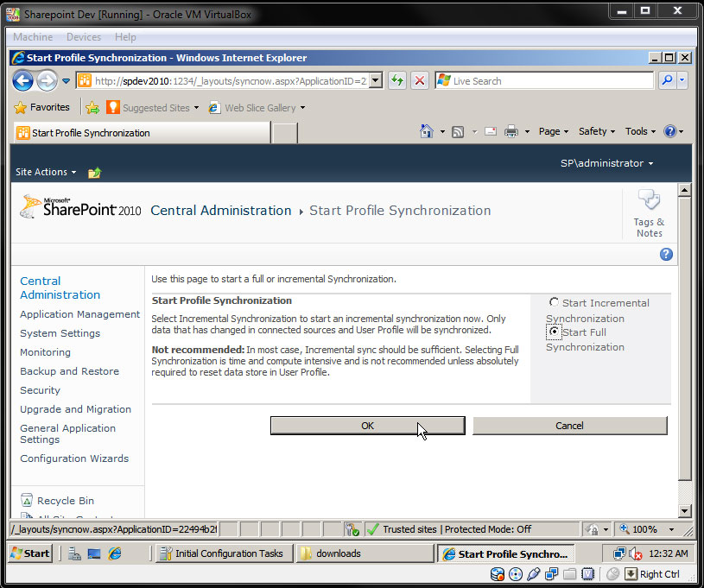Open Upgrade and Migration link
704x588 pixels.
pos(75,409)
